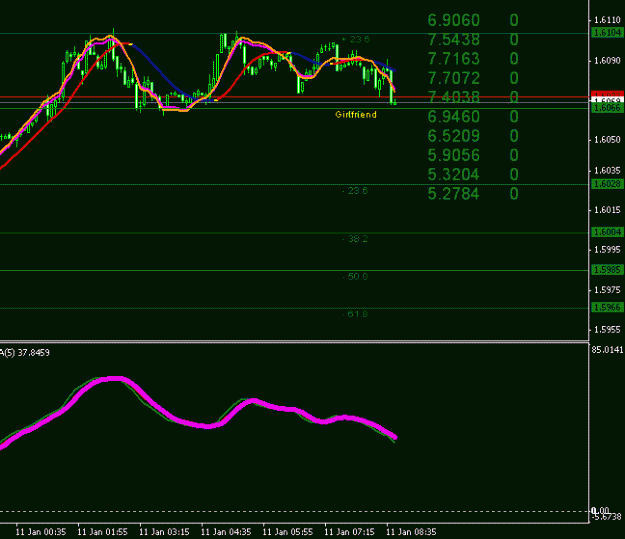Select the highlighted 1.6104 price tag
This screenshot has width=625, height=539.
(607, 33)
